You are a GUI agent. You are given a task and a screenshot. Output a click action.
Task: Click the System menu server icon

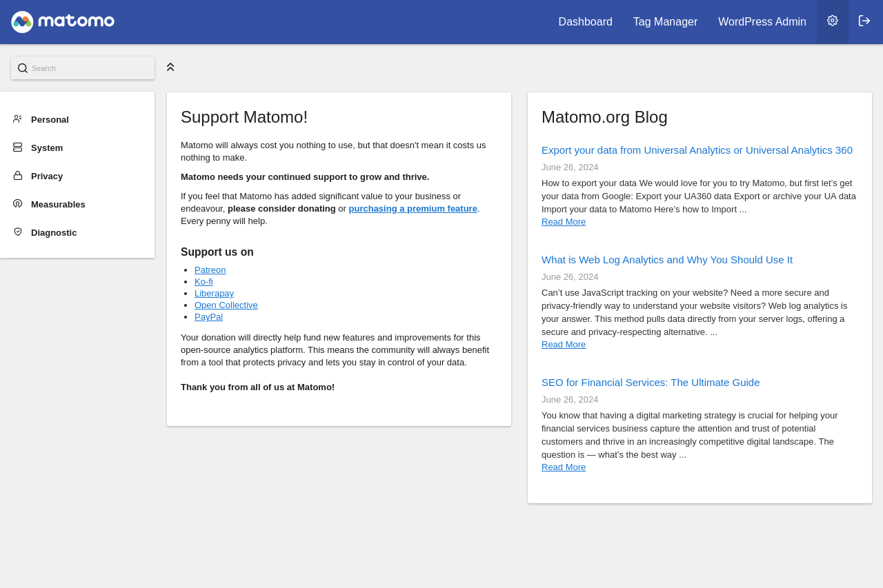17,148
